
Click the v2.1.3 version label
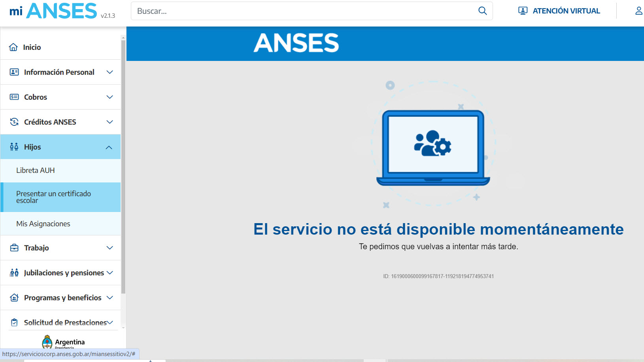108,16
